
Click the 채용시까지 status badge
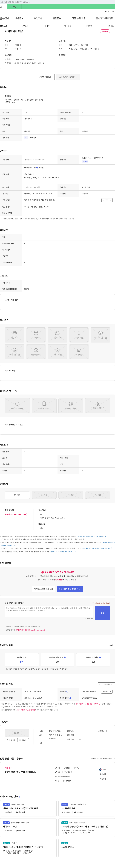pos(105,31)
